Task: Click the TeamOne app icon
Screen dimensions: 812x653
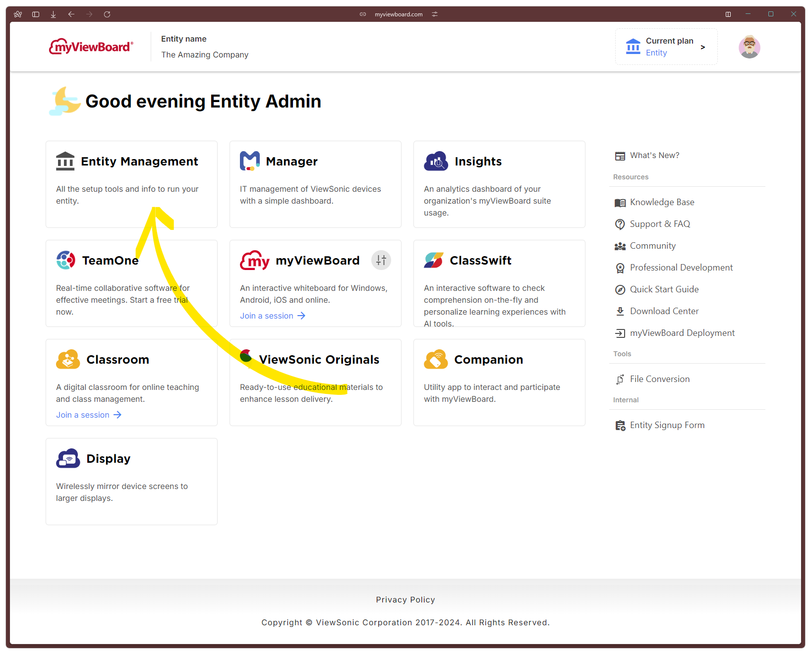Action: coord(66,260)
